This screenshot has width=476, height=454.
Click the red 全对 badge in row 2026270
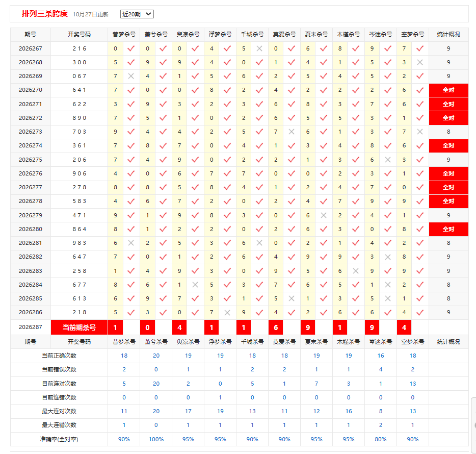click(x=448, y=90)
